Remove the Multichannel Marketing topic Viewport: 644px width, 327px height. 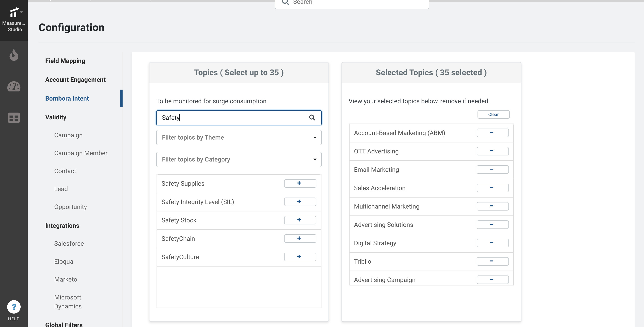pos(493,206)
